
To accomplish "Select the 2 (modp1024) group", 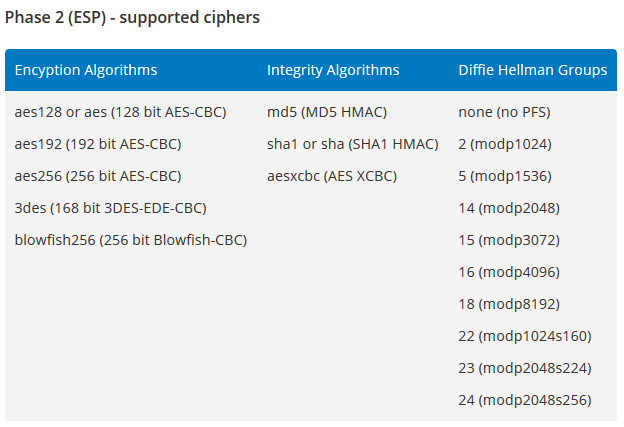I will (x=505, y=144).
